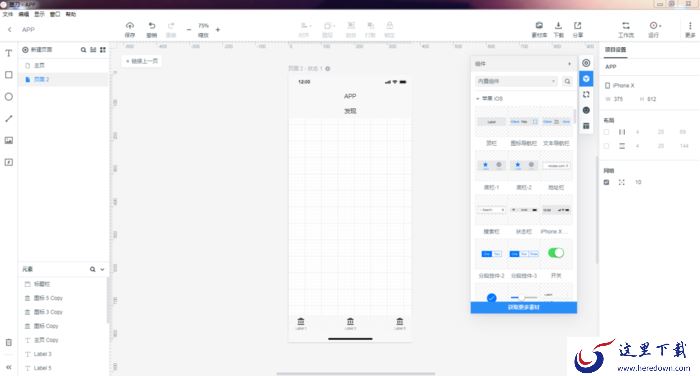
Task: Zoom out with the minus icon
Action: click(188, 29)
